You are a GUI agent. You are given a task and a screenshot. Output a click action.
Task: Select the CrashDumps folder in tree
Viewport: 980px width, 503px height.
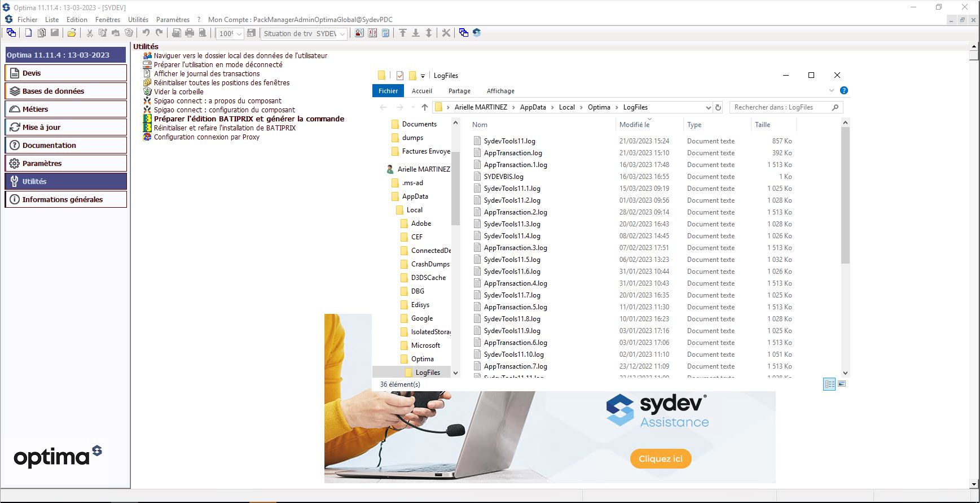point(430,264)
